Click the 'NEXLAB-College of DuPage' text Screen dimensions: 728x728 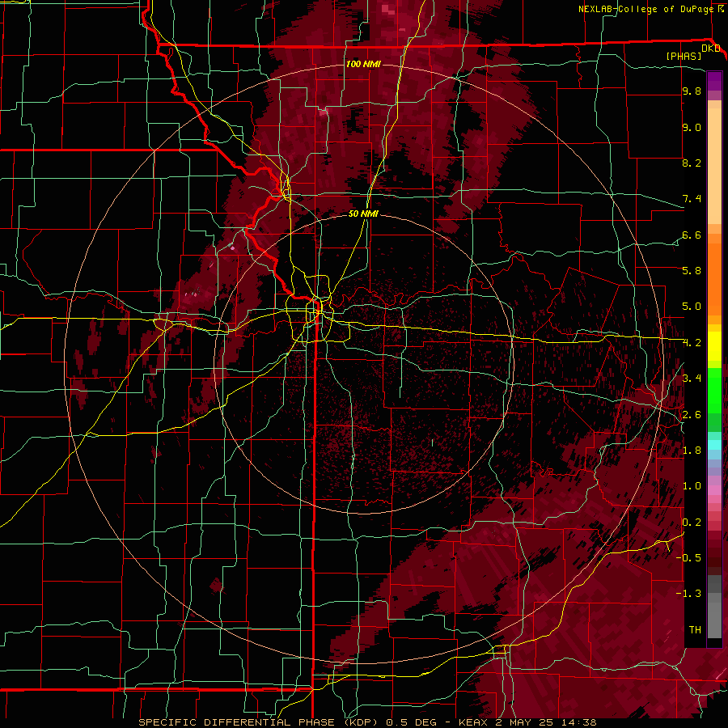646,9
